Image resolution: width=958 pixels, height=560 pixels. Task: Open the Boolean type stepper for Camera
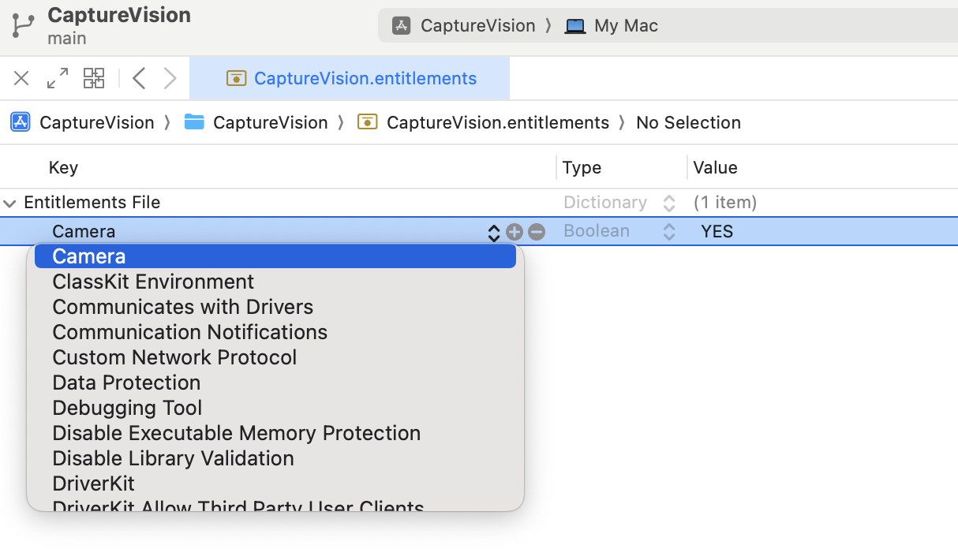click(669, 232)
